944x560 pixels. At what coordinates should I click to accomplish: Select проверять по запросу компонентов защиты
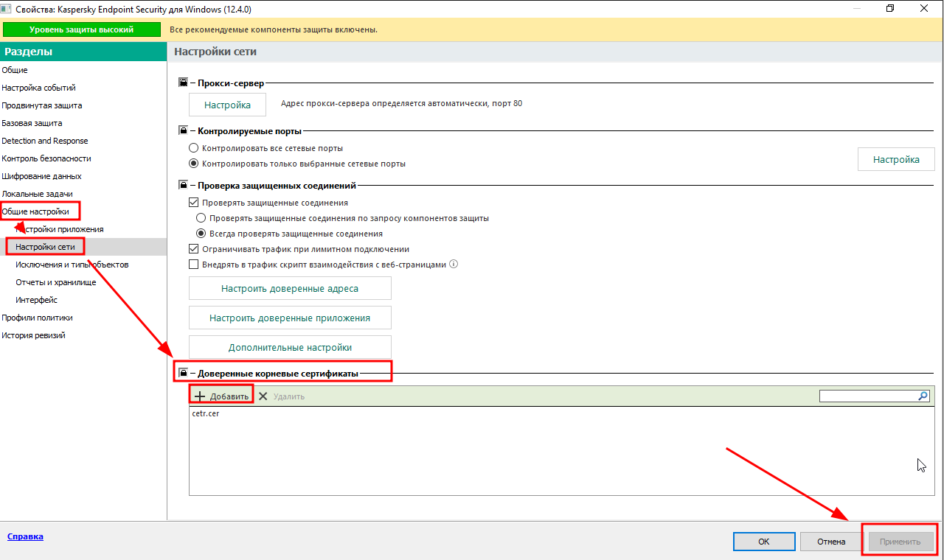(201, 218)
